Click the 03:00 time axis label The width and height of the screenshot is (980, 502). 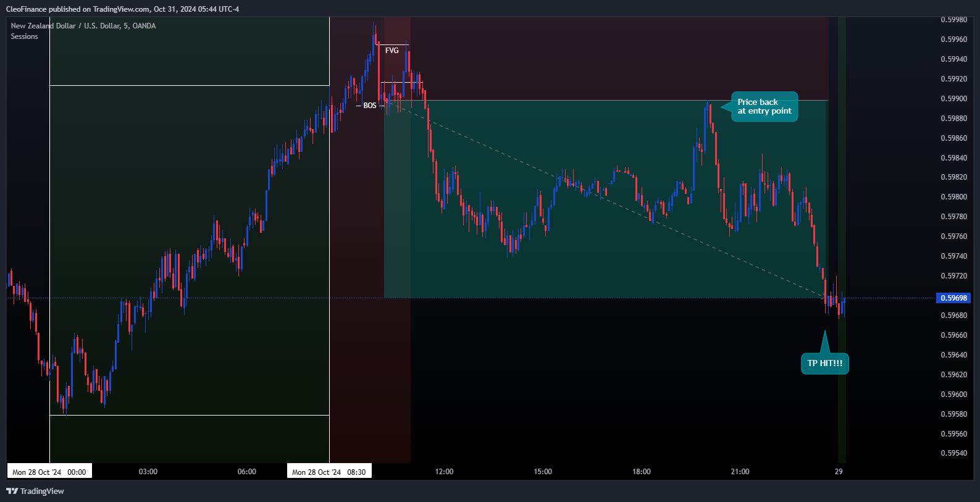148,472
